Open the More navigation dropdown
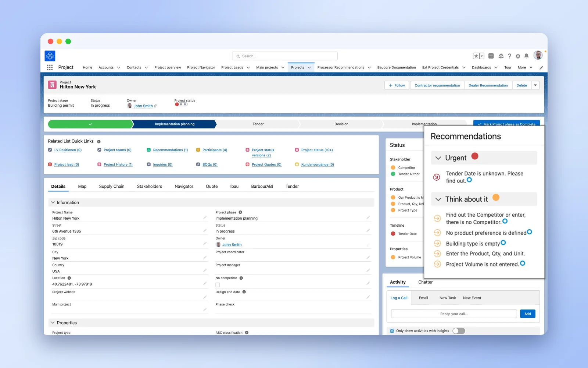The width and height of the screenshot is (588, 368). point(525,68)
